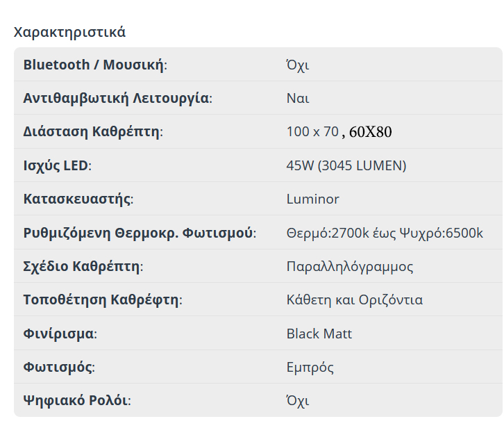This screenshot has height=435, width=504.
Task: Click the Όχι value for Ψηφιακό Ρολόι
Action: pyautogui.click(x=298, y=400)
